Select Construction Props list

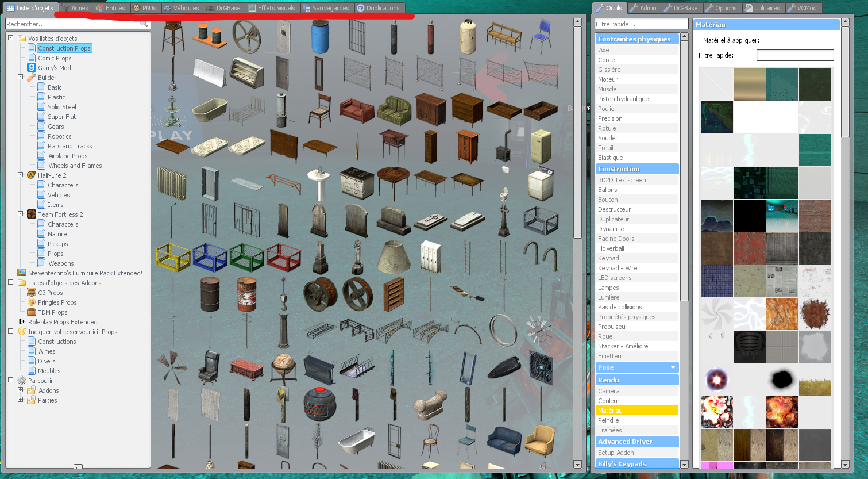pyautogui.click(x=64, y=48)
